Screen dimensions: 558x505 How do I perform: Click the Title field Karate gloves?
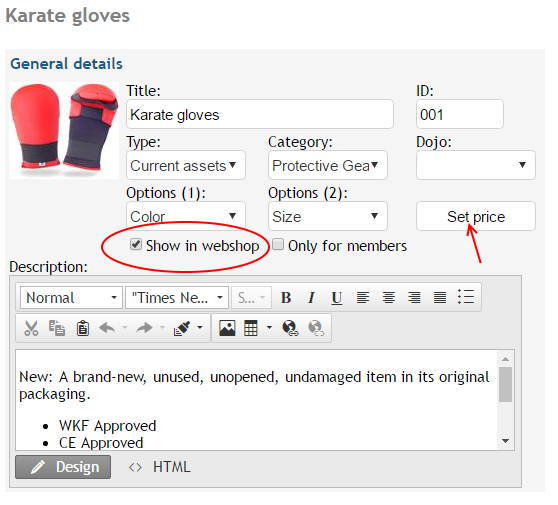click(260, 115)
